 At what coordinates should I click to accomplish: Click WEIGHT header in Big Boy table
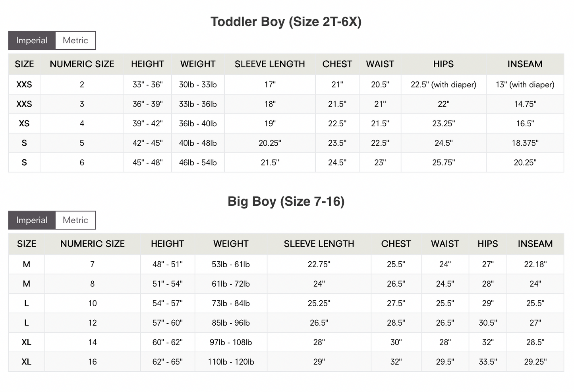[x=231, y=244]
